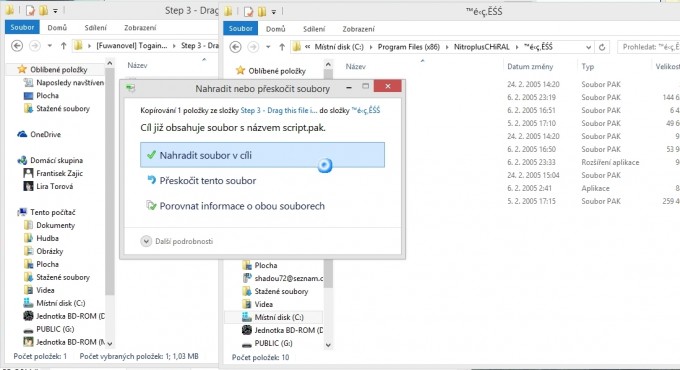Open Videa in right window sidebar
Image resolution: width=680 pixels, height=370 pixels.
pos(263,305)
